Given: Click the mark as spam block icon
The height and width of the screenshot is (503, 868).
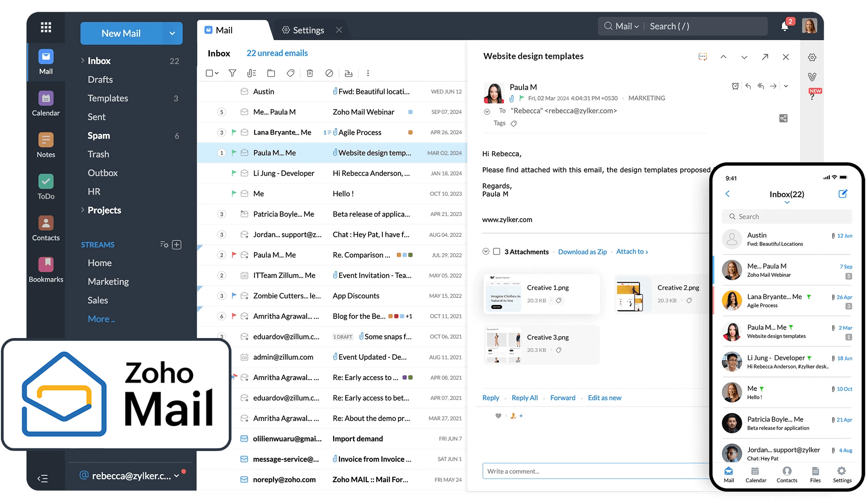Looking at the screenshot, I should [329, 73].
